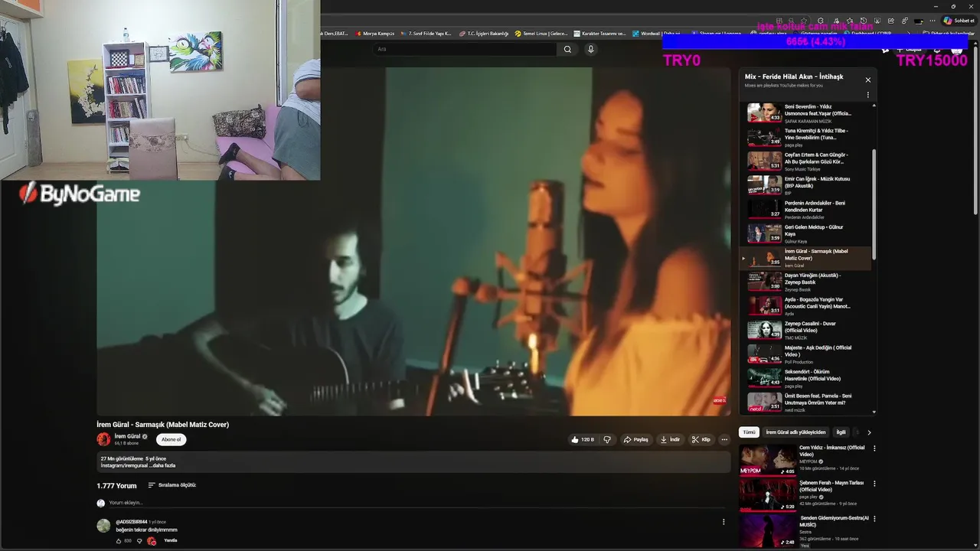
Task: Like the video with thumbs-up button
Action: point(583,439)
